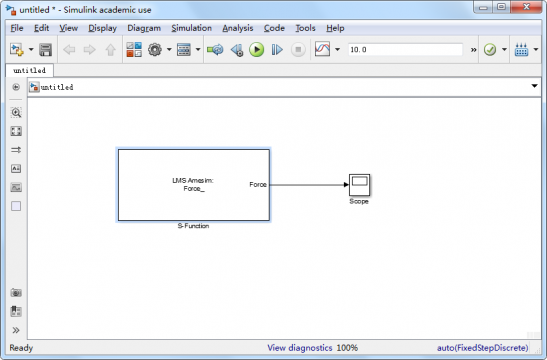Click the Step Back button
The image size is (547, 360).
click(237, 50)
